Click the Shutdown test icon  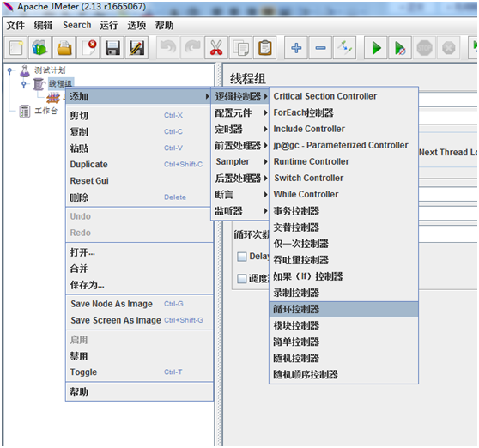click(x=449, y=48)
